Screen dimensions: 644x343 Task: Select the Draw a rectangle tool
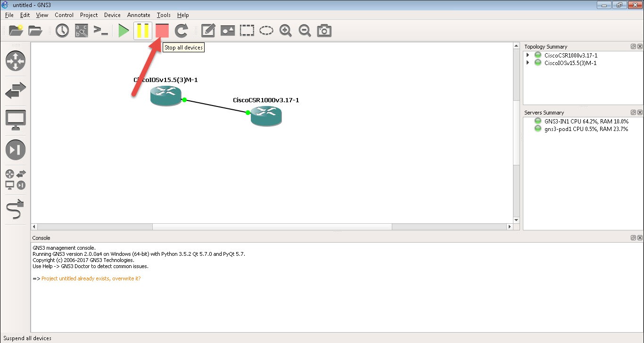pos(247,31)
